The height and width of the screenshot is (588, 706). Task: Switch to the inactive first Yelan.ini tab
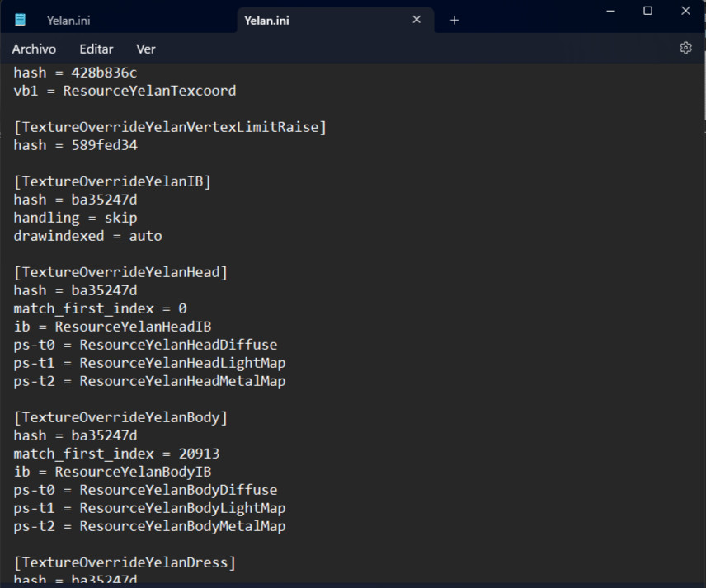pyautogui.click(x=68, y=21)
